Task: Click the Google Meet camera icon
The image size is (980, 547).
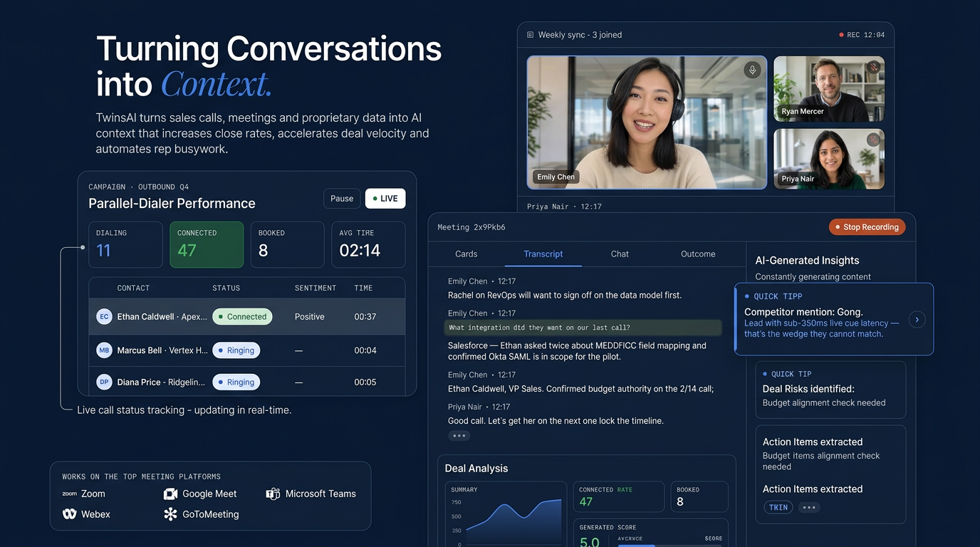Action: [170, 494]
